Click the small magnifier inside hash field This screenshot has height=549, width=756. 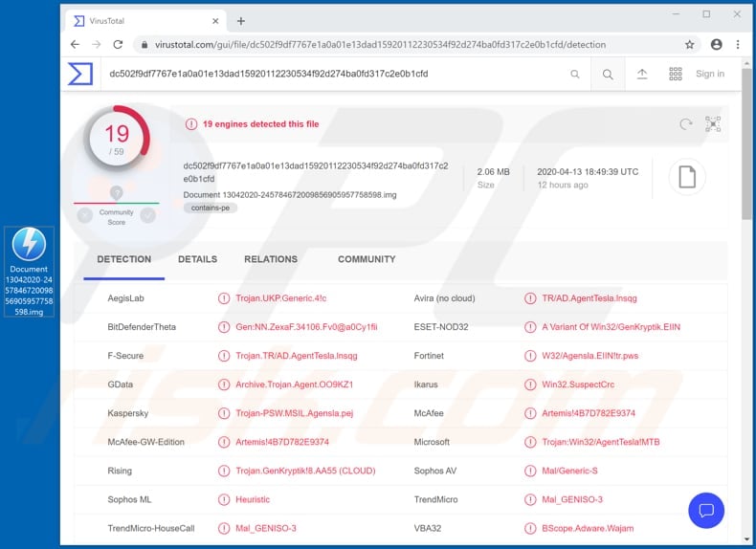click(575, 74)
